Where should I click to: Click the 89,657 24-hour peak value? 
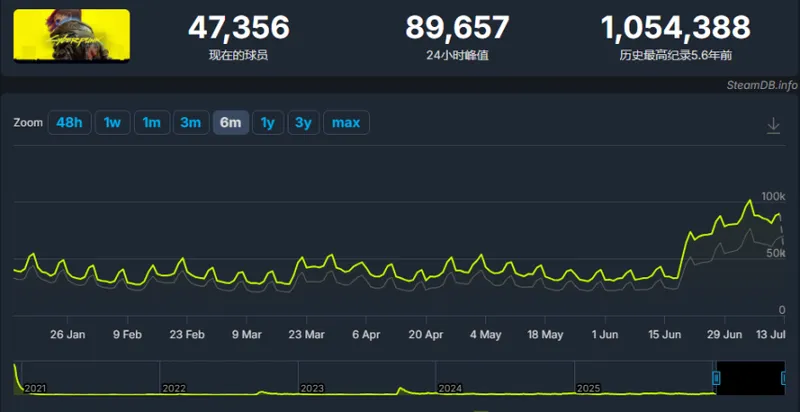(457, 28)
